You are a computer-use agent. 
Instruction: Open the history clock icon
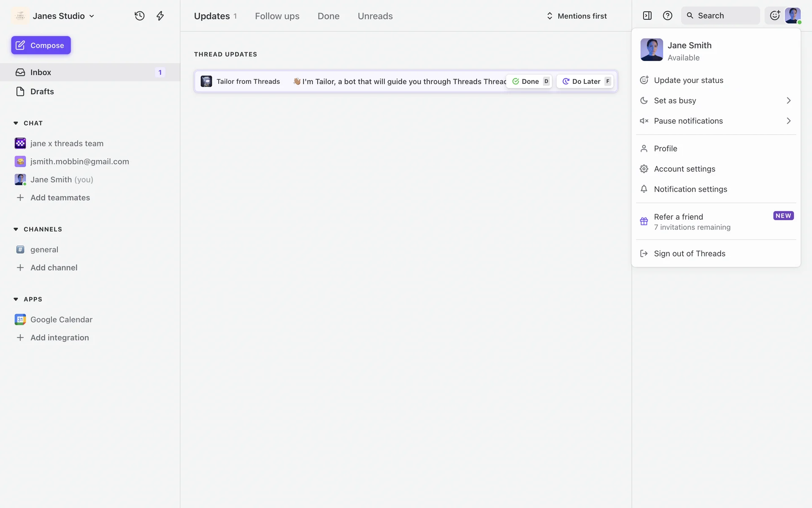[x=140, y=16]
